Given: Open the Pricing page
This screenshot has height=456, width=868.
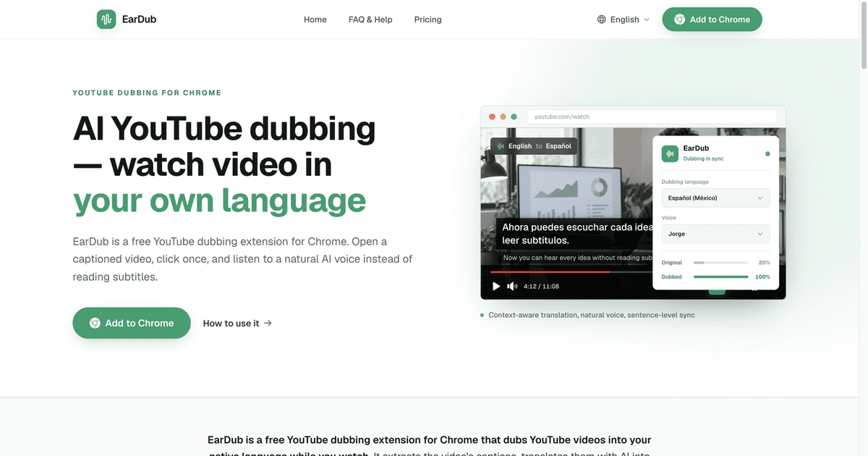Looking at the screenshot, I should point(428,20).
